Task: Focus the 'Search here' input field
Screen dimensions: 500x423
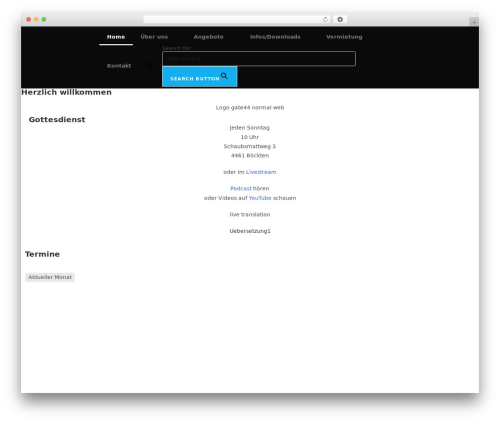Action: [x=259, y=59]
